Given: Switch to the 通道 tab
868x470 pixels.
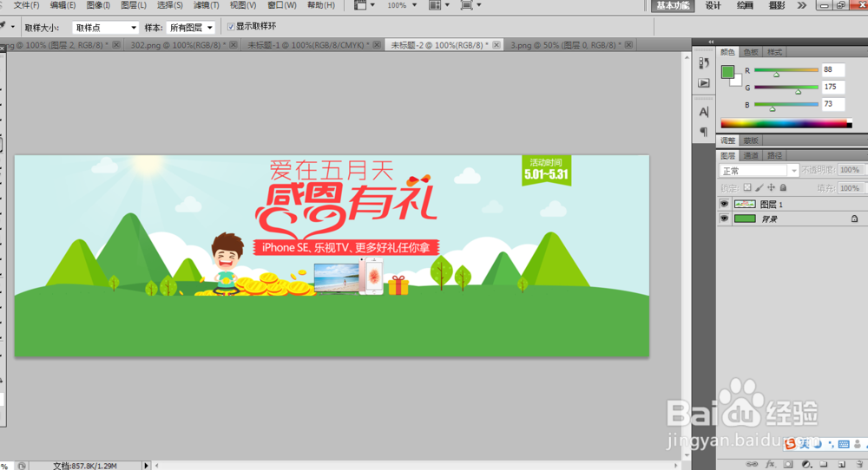Looking at the screenshot, I should coord(751,155).
